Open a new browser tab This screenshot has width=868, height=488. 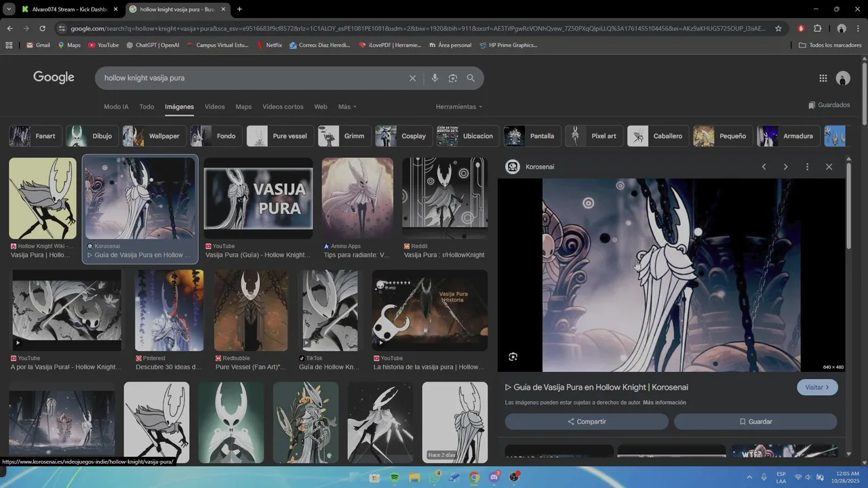click(x=239, y=9)
